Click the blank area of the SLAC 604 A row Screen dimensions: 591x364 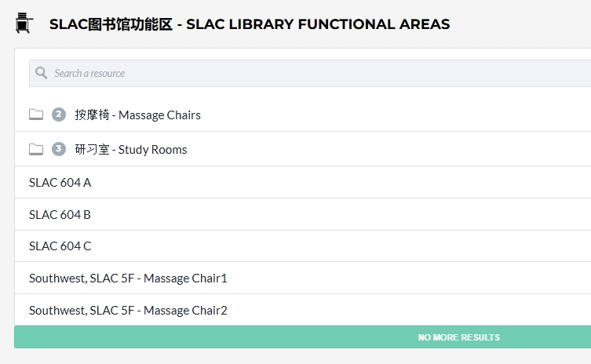[x=339, y=182]
